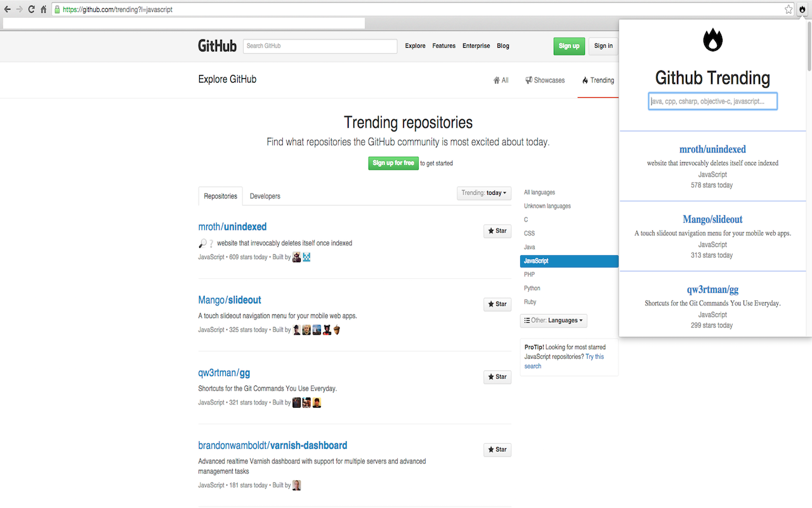Filter by Unknown languages
Image resolution: width=812 pixels, height=508 pixels.
[547, 206]
